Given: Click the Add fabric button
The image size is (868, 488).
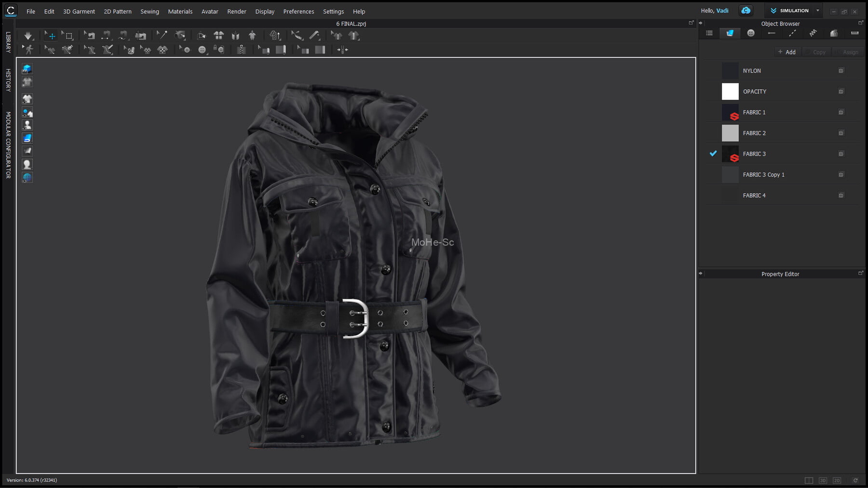Looking at the screenshot, I should (x=787, y=52).
